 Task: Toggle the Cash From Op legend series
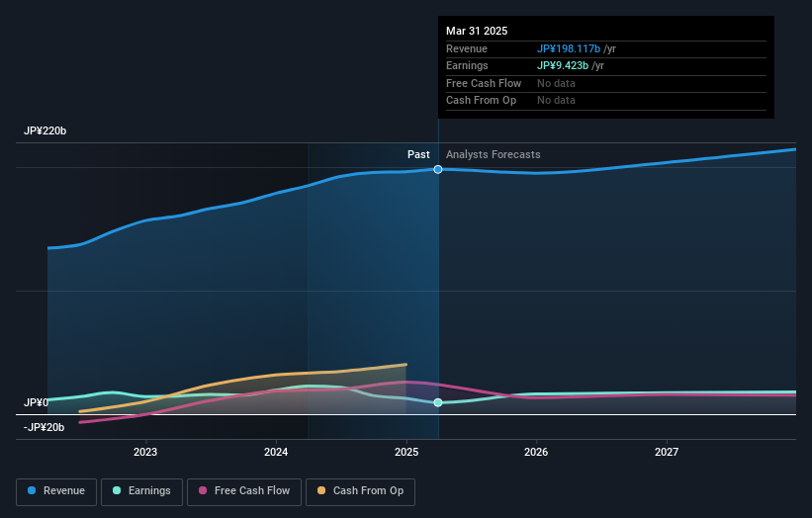coord(360,491)
